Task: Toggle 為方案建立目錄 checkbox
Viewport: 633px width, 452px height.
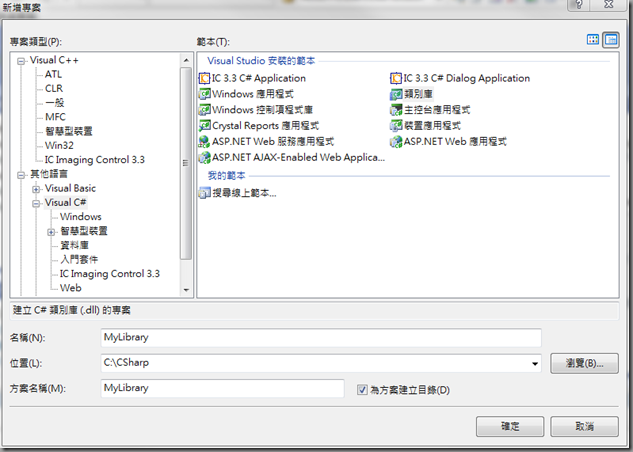Action: (x=362, y=390)
